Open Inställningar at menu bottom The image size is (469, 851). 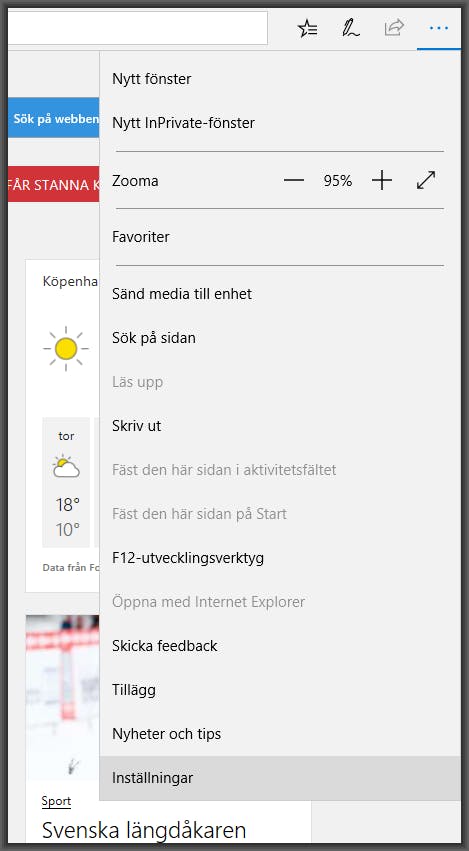[x=280, y=778]
